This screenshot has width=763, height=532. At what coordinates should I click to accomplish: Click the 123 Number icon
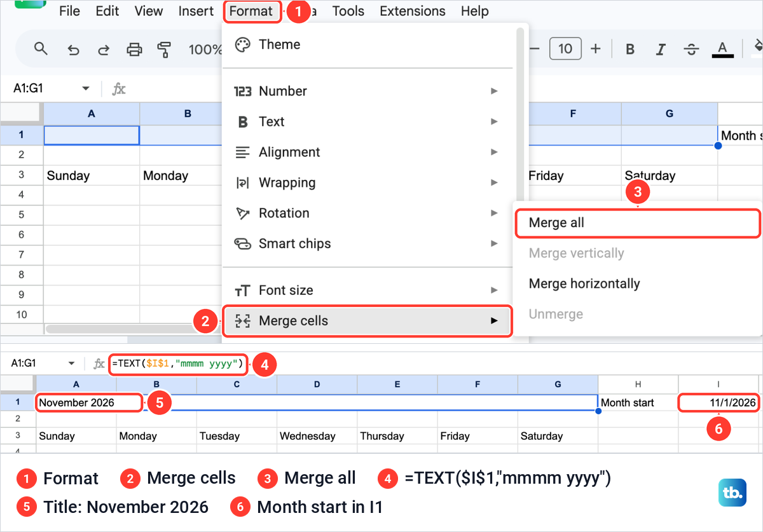tap(243, 91)
